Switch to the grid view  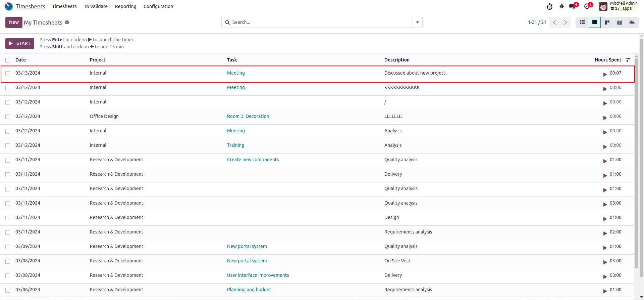point(582,23)
